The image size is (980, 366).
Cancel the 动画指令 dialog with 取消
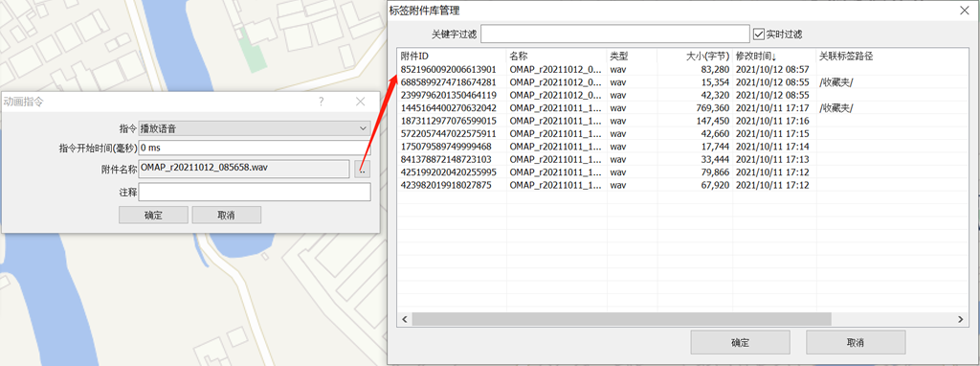click(226, 216)
